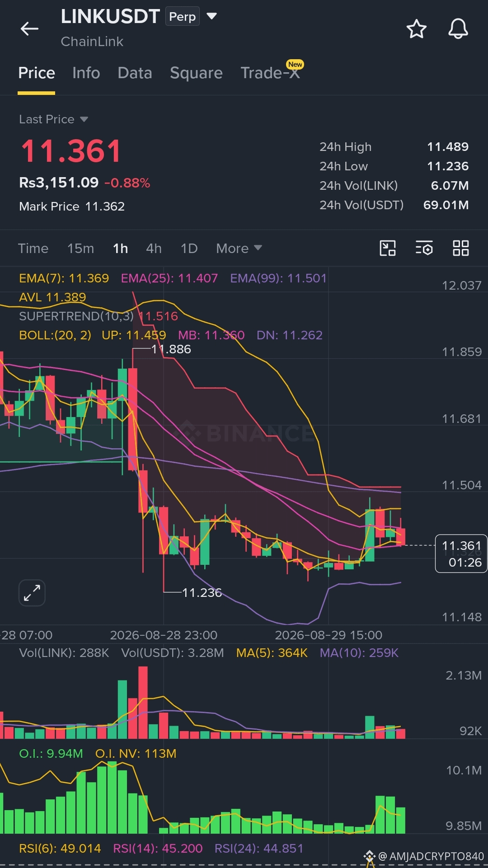Open the Data tab
Screen dimensions: 488x868
(x=135, y=73)
